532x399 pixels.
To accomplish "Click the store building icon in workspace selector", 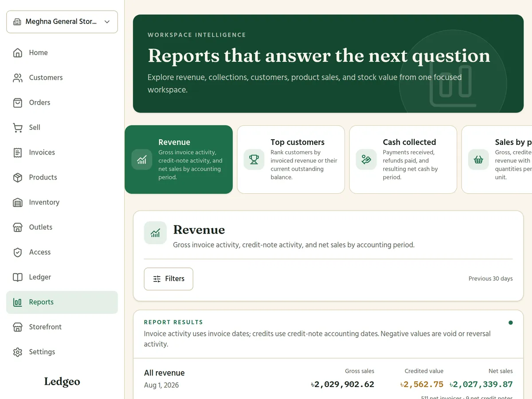I will click(17, 22).
